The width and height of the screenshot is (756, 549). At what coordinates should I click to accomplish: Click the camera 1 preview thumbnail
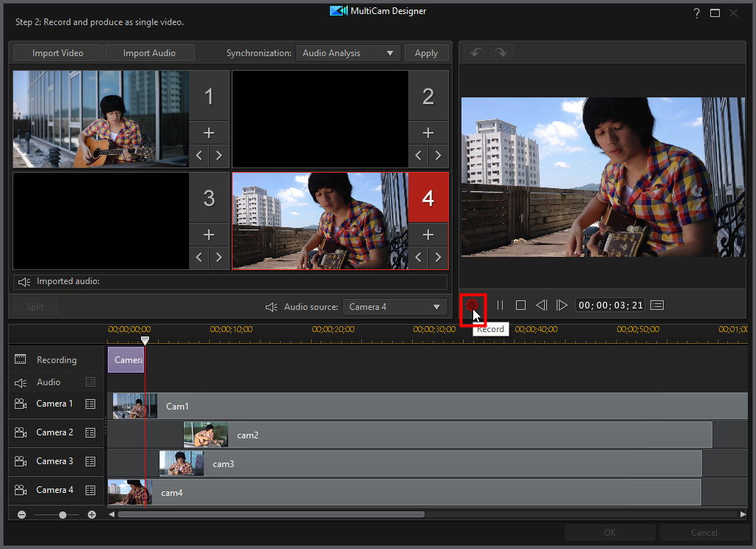(x=100, y=119)
